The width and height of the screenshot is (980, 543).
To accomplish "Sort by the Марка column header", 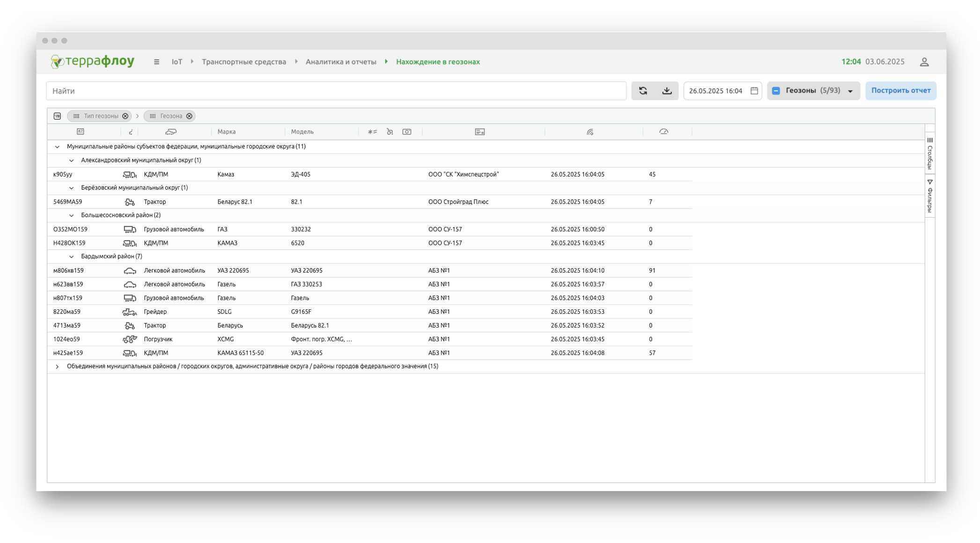I will tap(227, 132).
